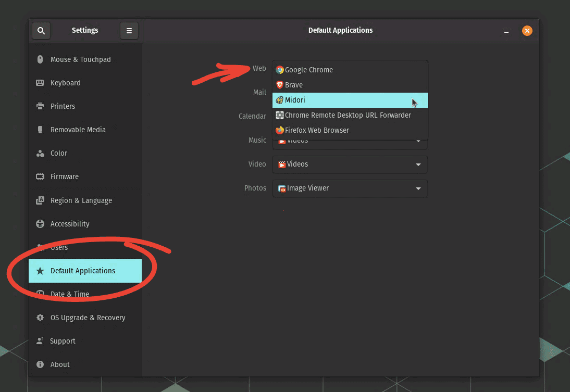Select OS Upgrade & Recovery

click(87, 318)
